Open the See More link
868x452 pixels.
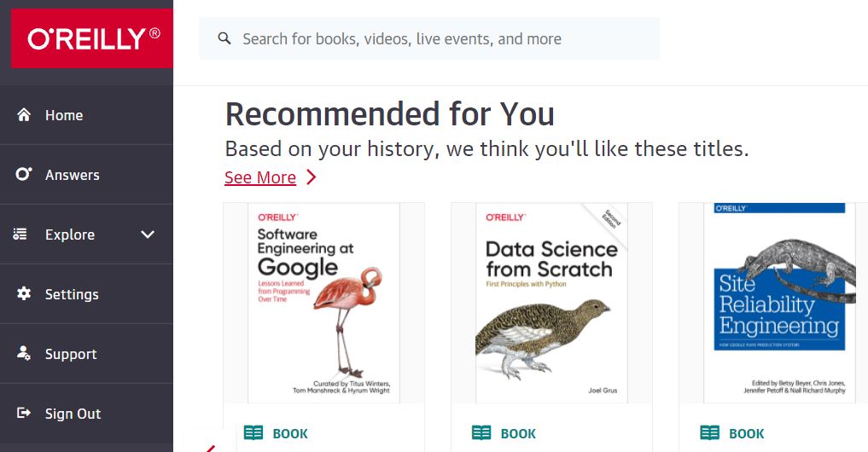coord(260,177)
